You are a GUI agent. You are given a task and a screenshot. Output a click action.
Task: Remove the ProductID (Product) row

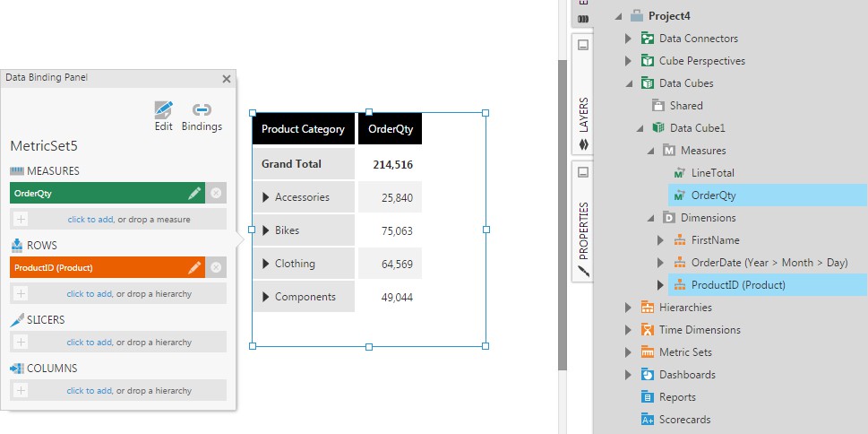[216, 268]
